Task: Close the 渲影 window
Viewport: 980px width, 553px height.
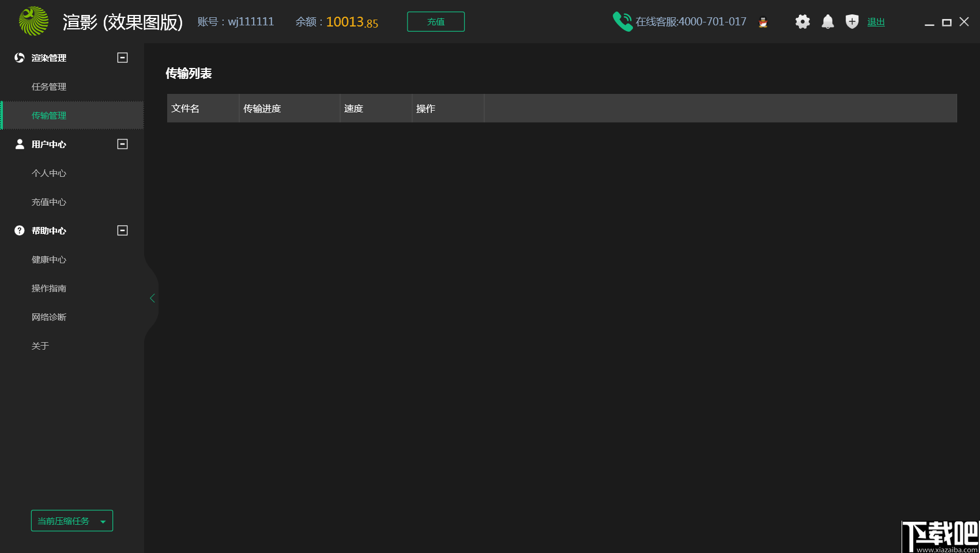Action: click(x=964, y=22)
